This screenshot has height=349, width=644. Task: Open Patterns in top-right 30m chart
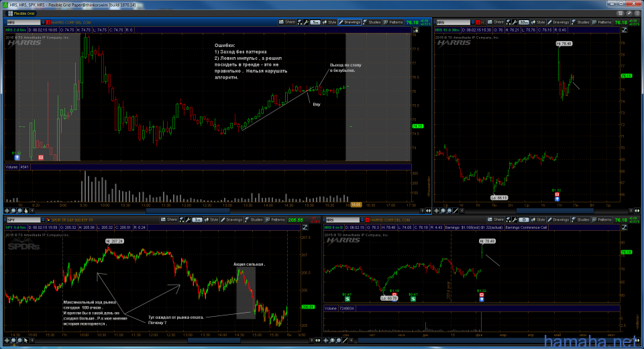[x=602, y=22]
